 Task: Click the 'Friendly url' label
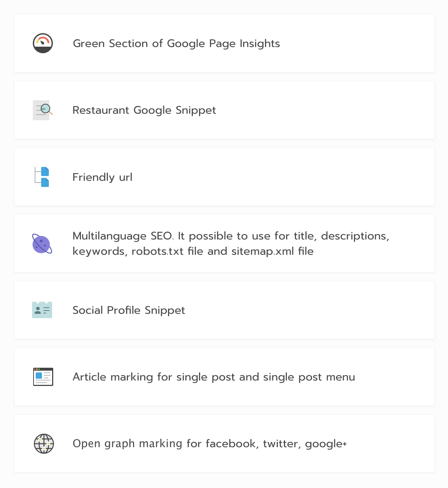(x=102, y=177)
